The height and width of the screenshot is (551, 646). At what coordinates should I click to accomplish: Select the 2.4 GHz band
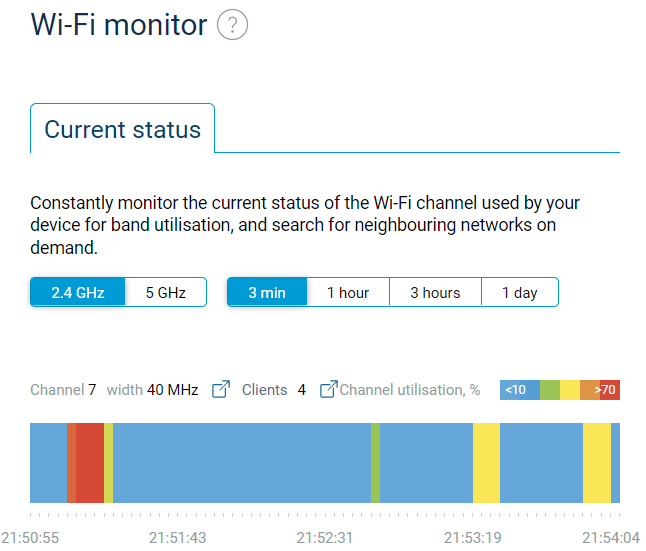click(78, 292)
